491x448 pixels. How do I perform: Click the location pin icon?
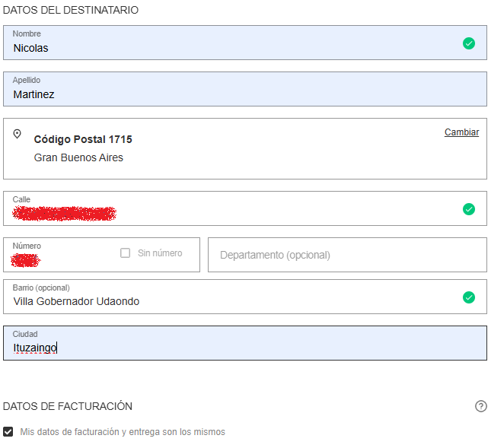tap(18, 134)
